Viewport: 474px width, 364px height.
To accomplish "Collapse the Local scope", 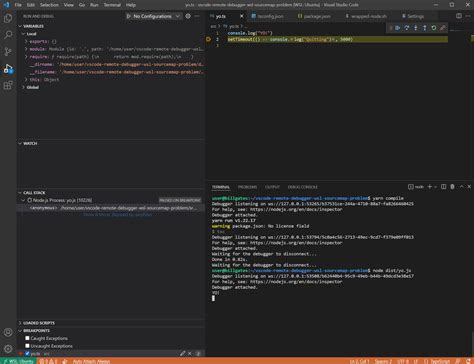I will pyautogui.click(x=23, y=34).
